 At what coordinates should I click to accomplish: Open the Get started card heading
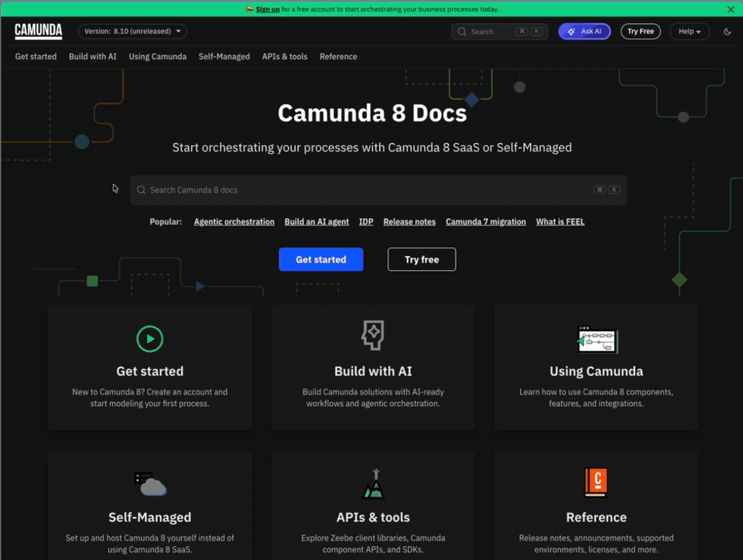point(149,371)
